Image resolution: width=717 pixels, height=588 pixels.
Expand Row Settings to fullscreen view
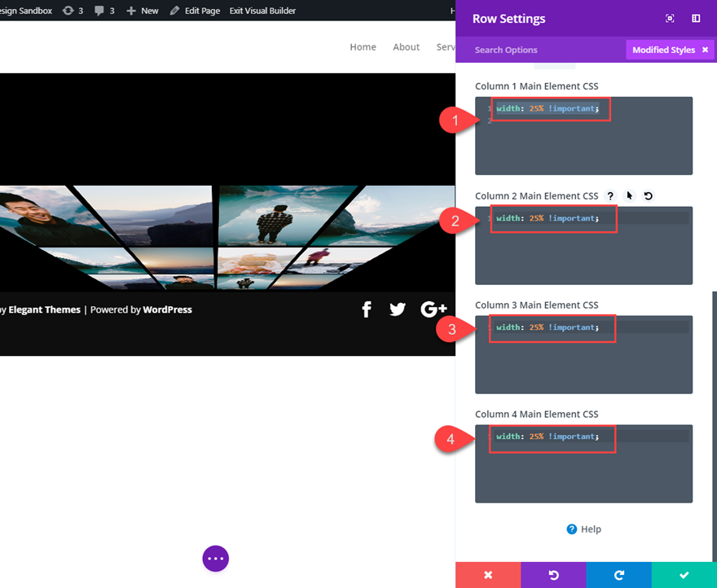point(671,18)
